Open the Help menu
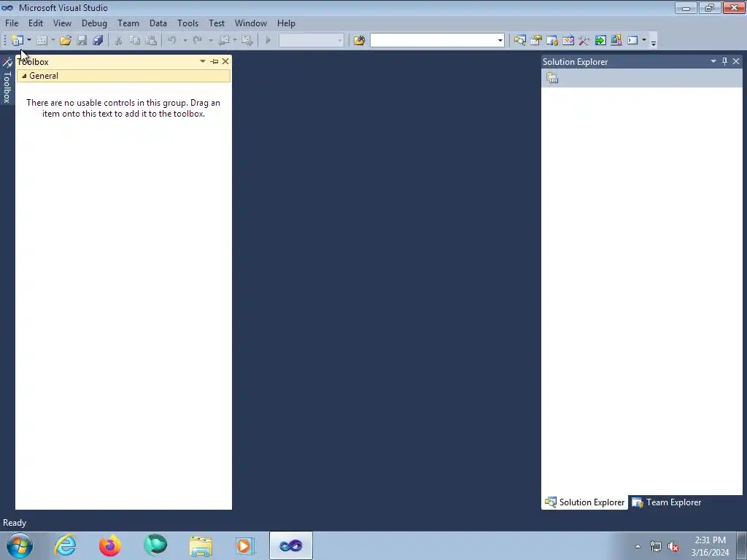 (x=286, y=23)
